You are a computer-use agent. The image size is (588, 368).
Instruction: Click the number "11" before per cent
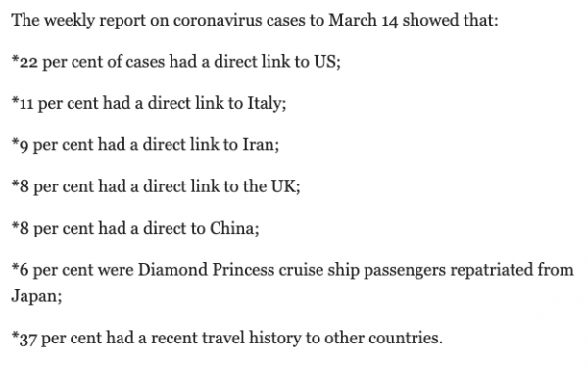click(26, 103)
